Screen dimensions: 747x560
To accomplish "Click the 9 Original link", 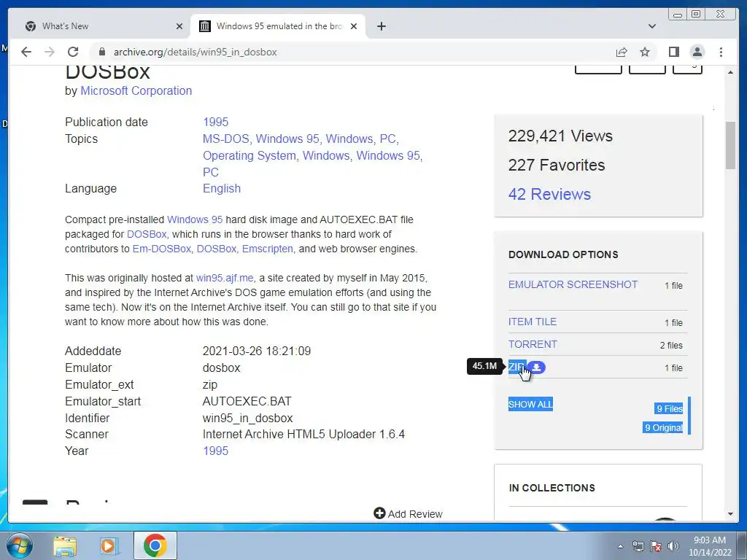I will click(x=663, y=427).
